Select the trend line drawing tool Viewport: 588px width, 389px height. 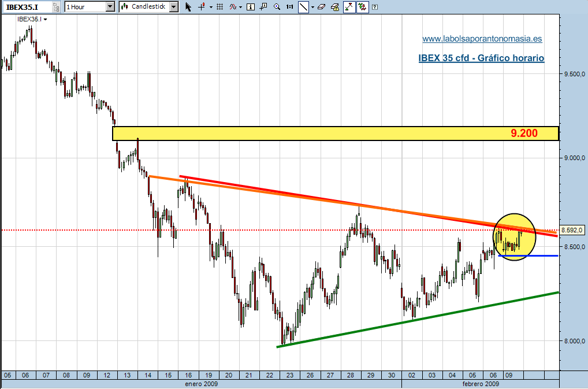[303, 7]
